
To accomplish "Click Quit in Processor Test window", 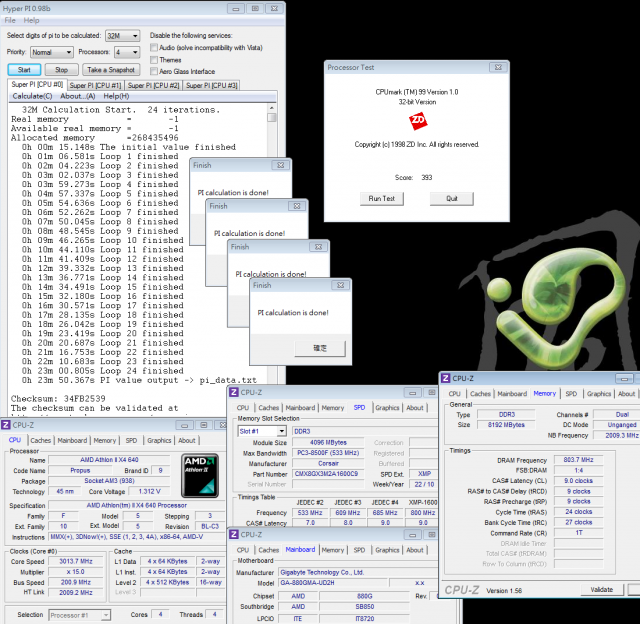I will tap(452, 199).
